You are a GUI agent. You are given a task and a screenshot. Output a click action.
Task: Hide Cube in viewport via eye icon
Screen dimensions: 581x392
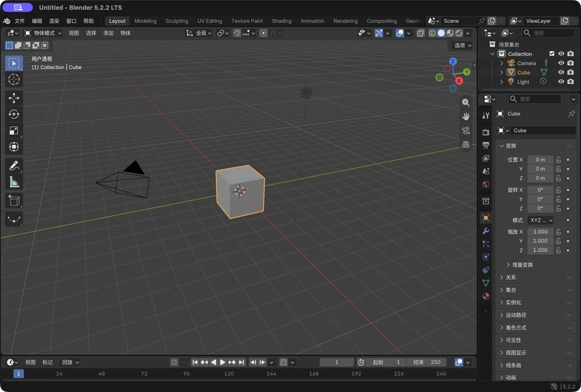click(x=561, y=72)
